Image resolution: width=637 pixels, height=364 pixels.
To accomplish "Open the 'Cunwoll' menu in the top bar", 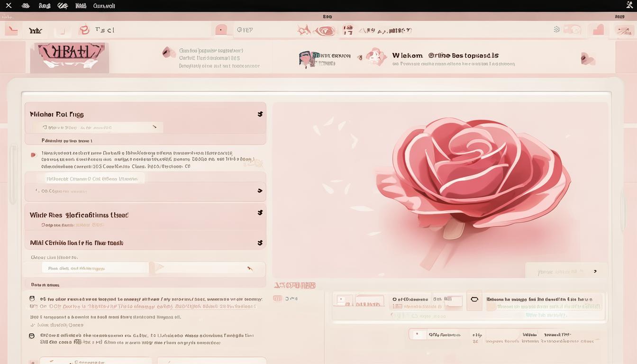I will tap(104, 6).
